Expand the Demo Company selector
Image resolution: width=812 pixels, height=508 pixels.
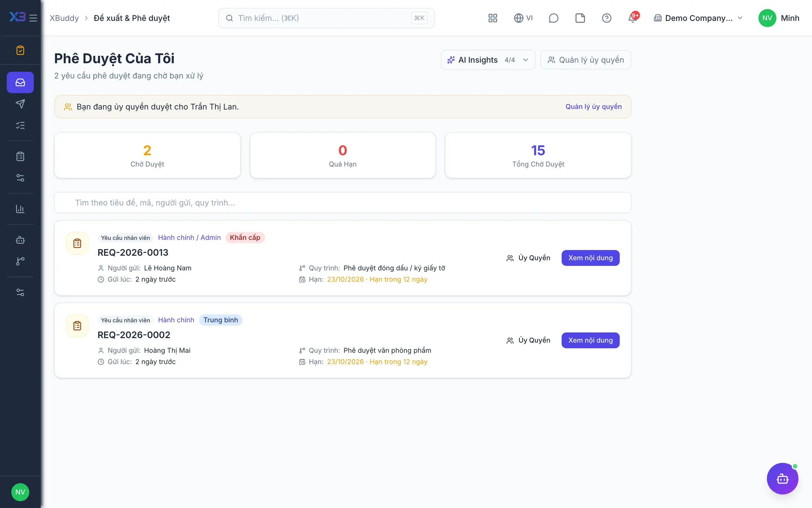[698, 18]
